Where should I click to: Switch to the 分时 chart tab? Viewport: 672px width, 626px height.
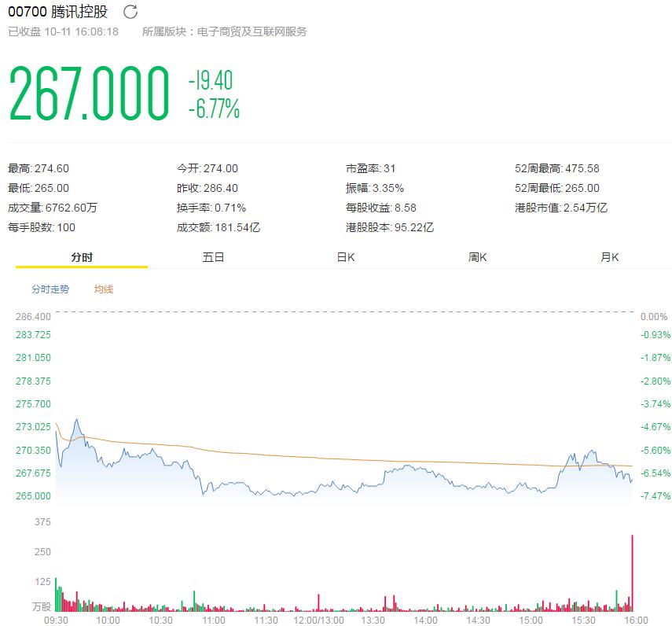[x=82, y=257]
